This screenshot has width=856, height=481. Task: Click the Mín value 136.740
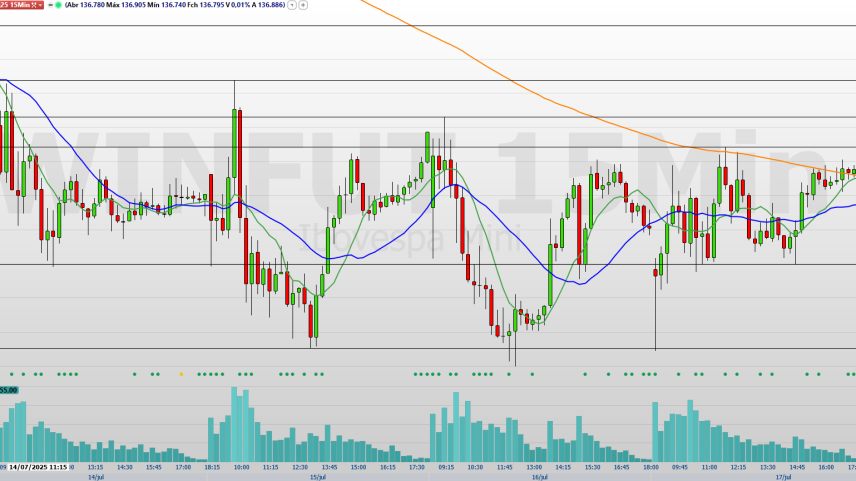pyautogui.click(x=174, y=5)
